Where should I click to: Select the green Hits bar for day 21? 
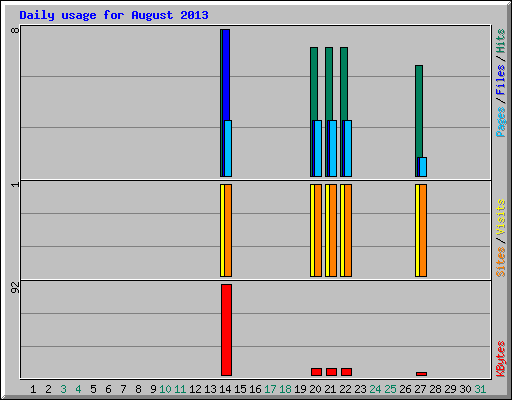point(329,84)
